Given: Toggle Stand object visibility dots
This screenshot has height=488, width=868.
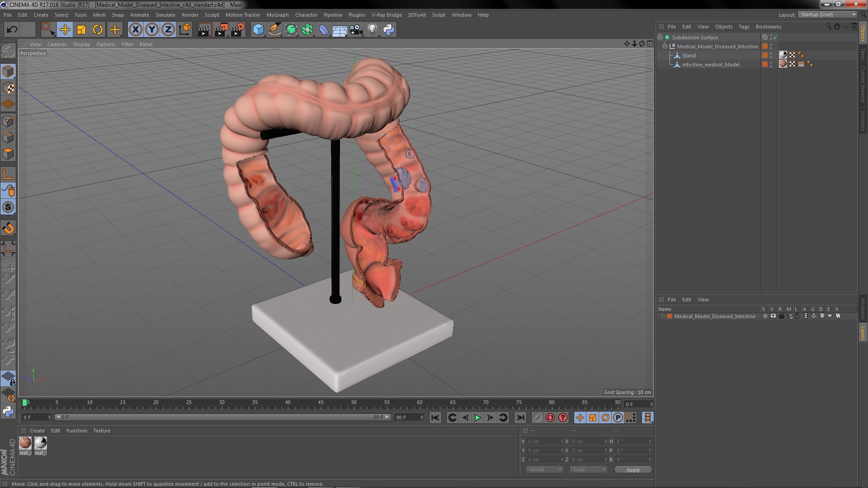Looking at the screenshot, I should pyautogui.click(x=771, y=55).
